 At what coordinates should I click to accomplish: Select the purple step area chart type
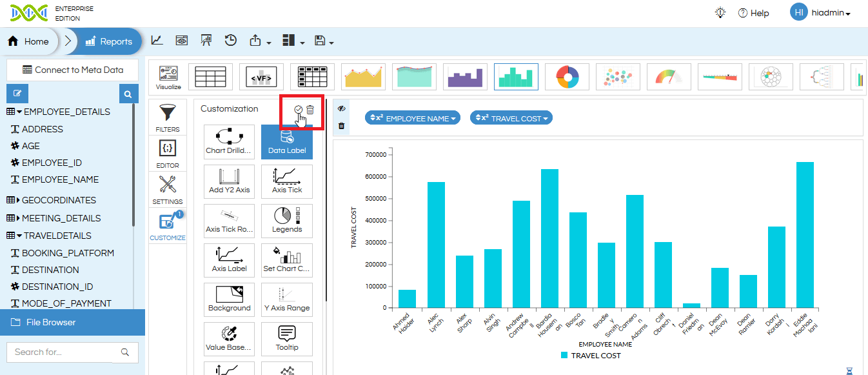[465, 77]
